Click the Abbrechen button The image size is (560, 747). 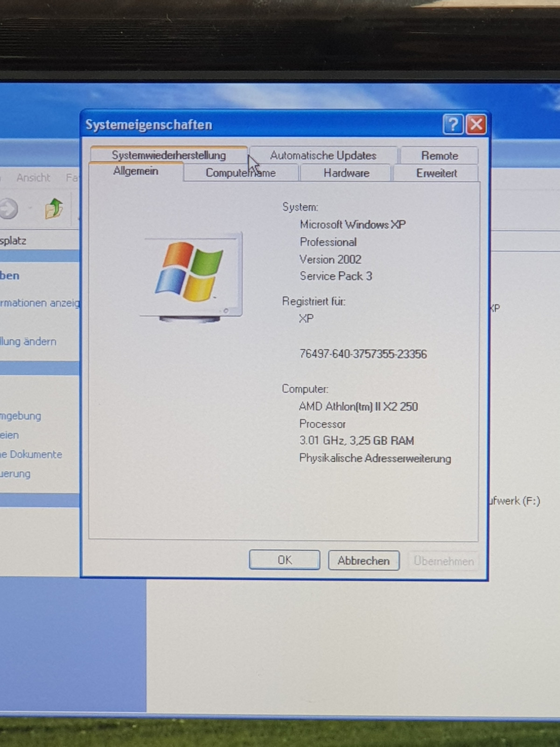coord(364,560)
